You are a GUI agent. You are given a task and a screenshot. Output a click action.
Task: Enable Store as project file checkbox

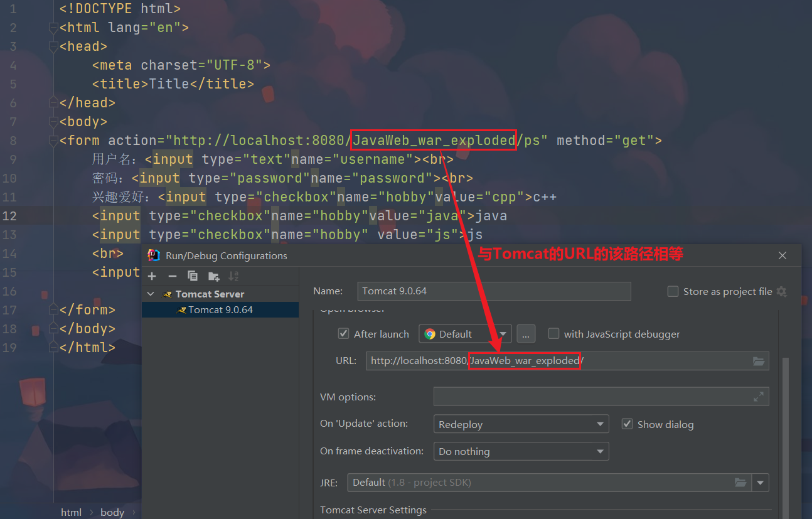click(673, 291)
